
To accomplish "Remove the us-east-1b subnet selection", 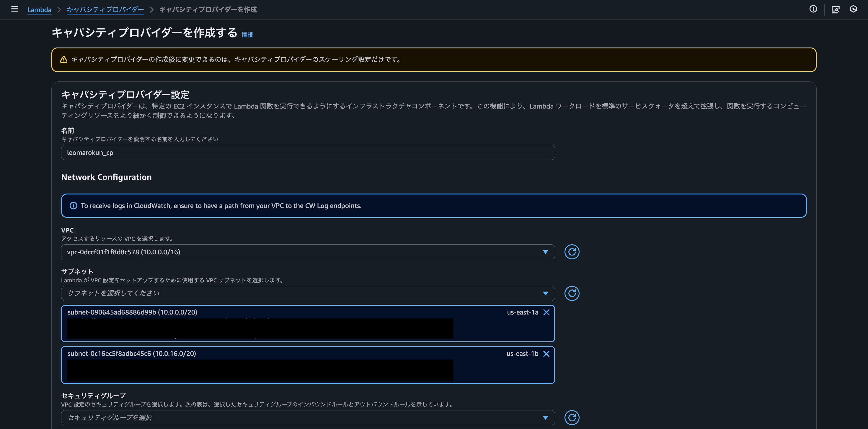I will click(x=546, y=354).
